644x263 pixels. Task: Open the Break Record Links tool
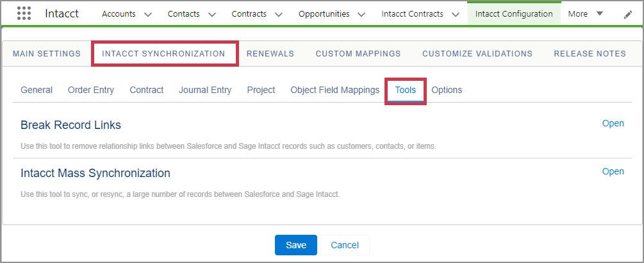(x=613, y=124)
